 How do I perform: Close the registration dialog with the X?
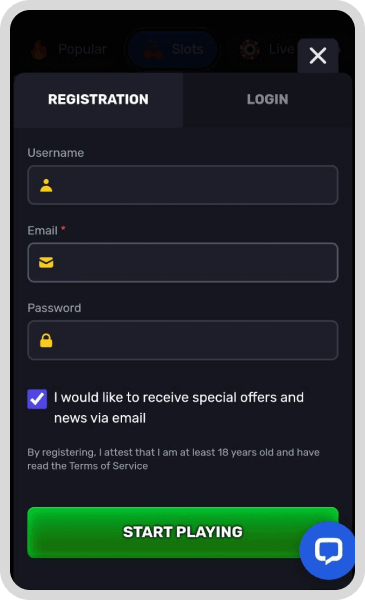pos(318,56)
